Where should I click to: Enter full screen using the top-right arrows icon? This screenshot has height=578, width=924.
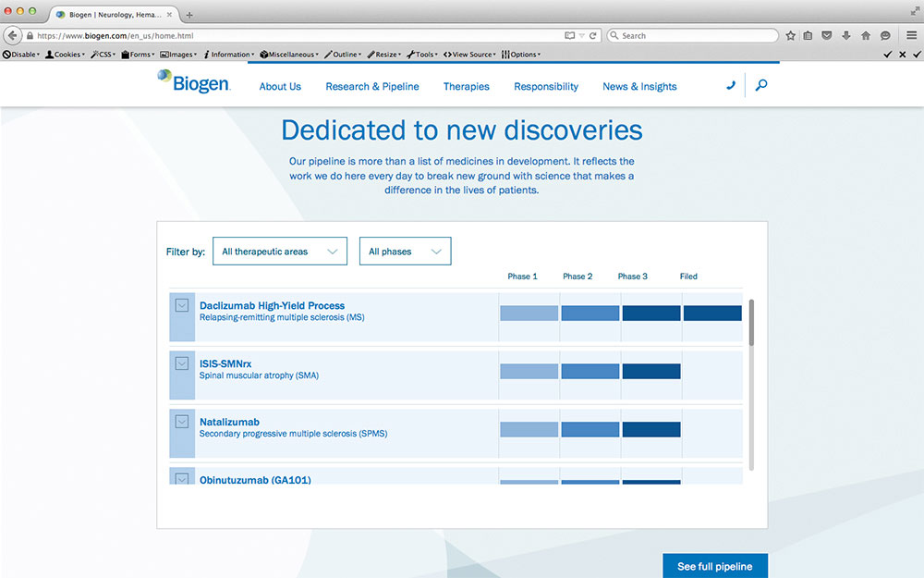point(914,10)
